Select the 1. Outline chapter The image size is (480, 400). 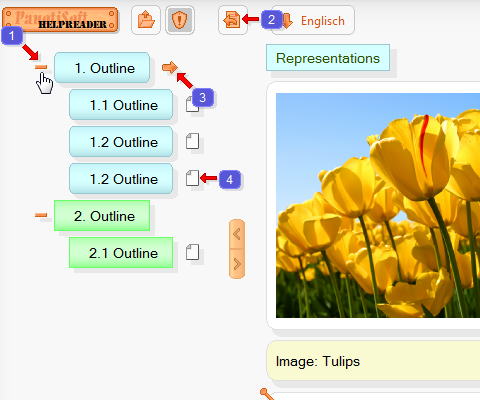(x=102, y=68)
